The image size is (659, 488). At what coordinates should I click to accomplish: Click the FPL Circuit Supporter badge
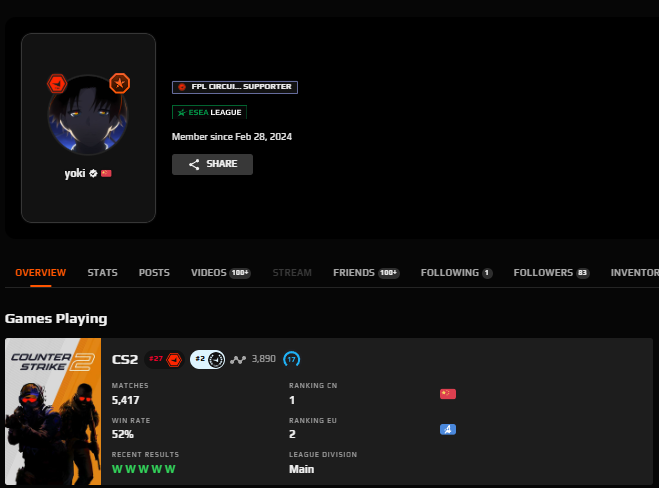click(x=235, y=87)
